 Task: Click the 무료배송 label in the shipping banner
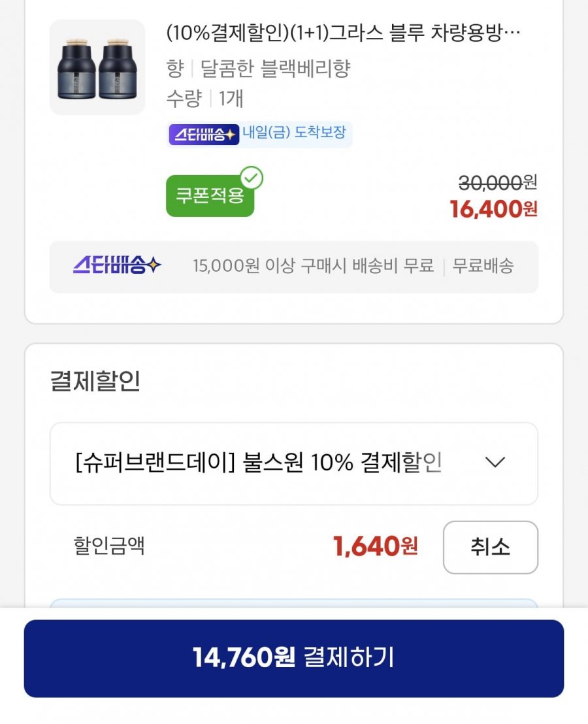pyautogui.click(x=483, y=266)
